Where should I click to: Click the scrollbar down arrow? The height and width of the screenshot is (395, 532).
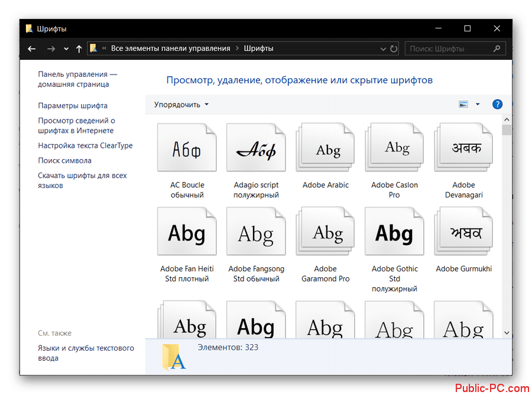click(x=507, y=334)
